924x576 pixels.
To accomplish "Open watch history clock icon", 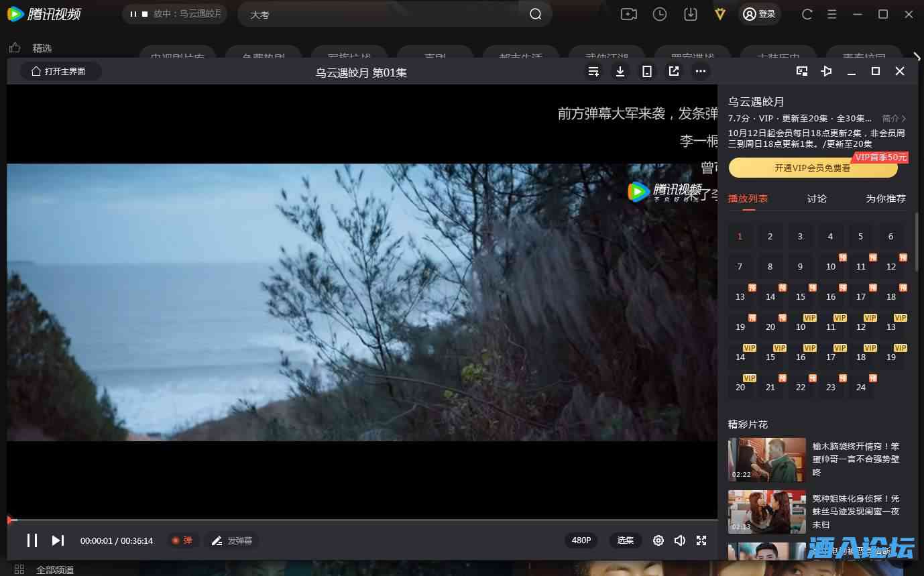I will (660, 14).
